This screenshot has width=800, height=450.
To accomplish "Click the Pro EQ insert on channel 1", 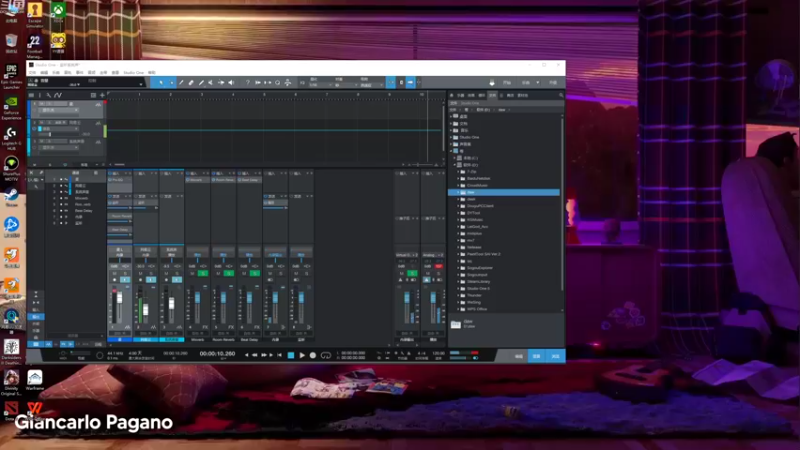I will (120, 180).
